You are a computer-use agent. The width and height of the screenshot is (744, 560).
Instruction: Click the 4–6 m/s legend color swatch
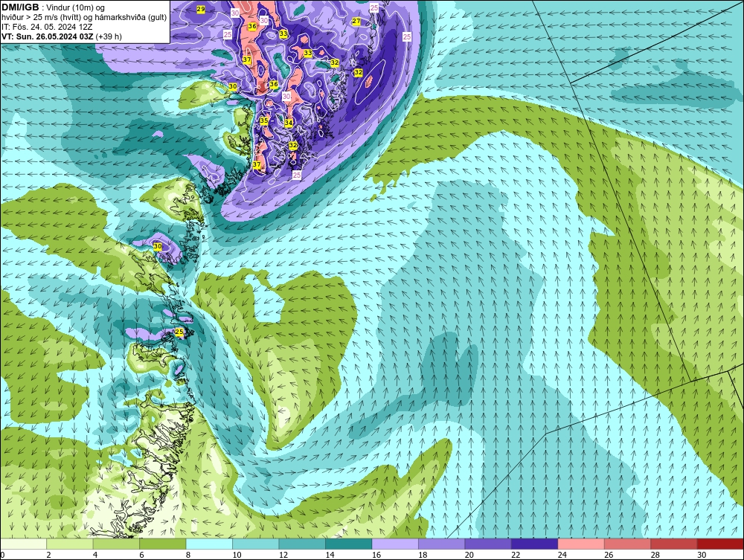pos(116,544)
